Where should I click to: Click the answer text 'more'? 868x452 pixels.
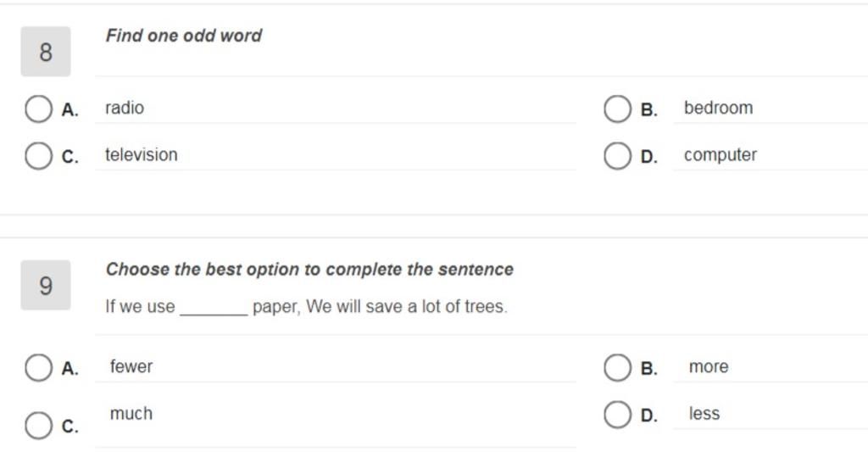[x=709, y=366]
